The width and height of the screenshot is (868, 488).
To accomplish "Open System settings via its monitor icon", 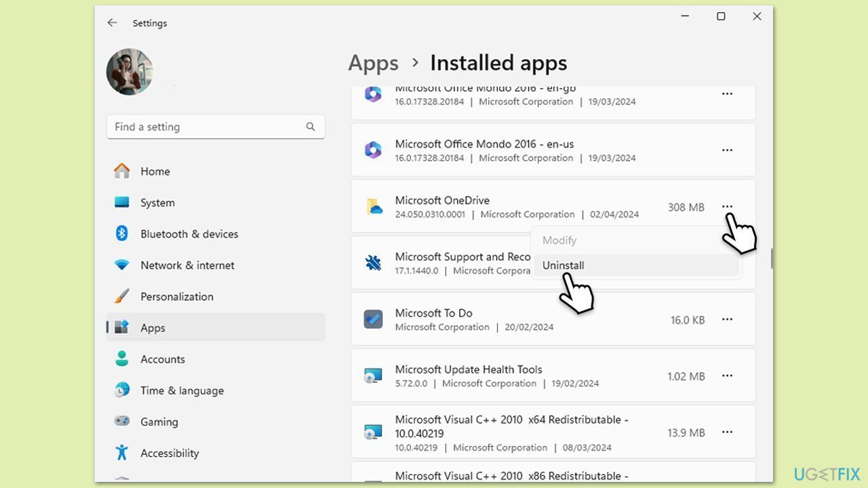I will pyautogui.click(x=121, y=203).
